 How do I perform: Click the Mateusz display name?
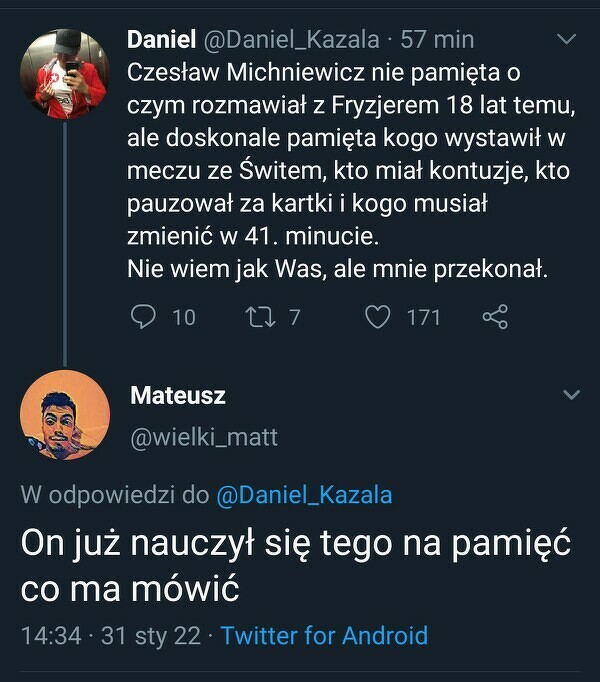click(x=178, y=395)
